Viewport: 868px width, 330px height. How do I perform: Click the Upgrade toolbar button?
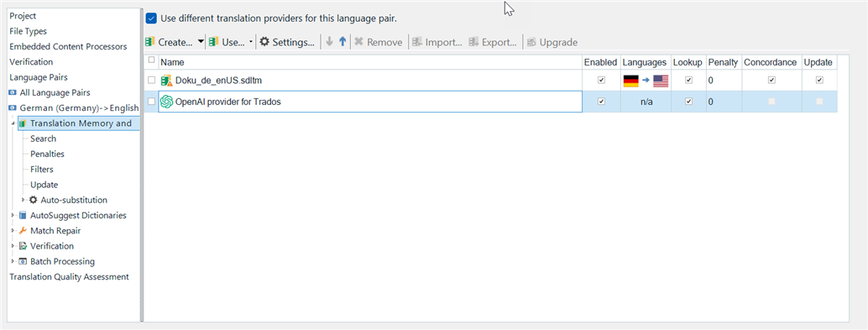click(552, 42)
